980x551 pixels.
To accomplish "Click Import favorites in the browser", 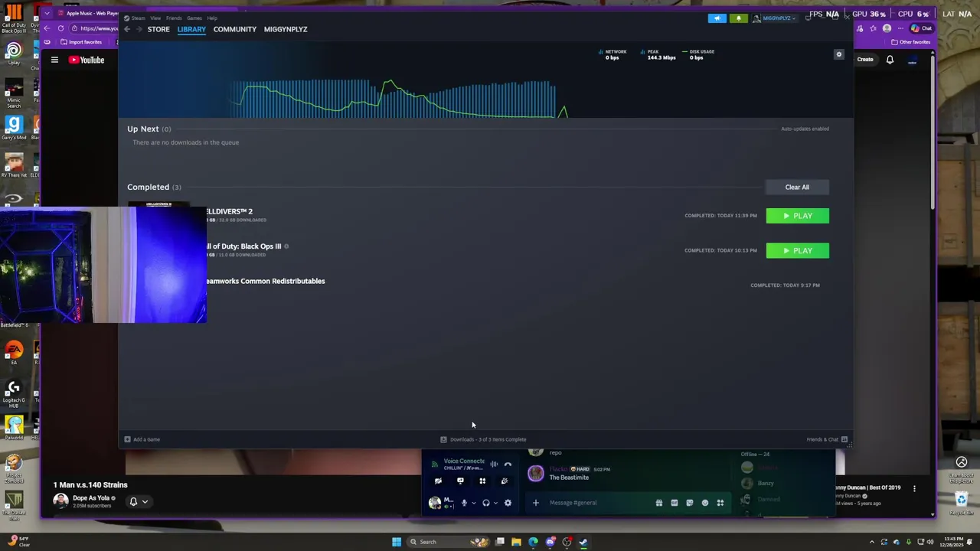I will point(81,42).
